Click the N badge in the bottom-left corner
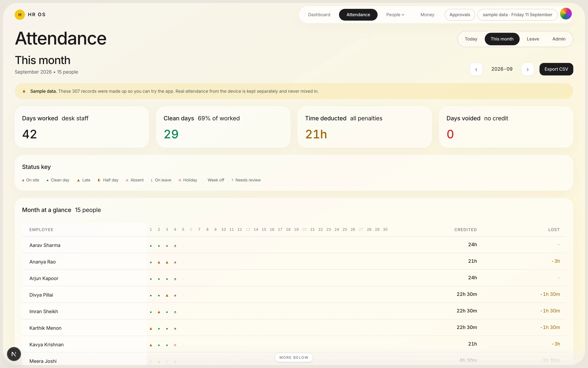Image resolution: width=588 pixels, height=368 pixels. tap(14, 354)
